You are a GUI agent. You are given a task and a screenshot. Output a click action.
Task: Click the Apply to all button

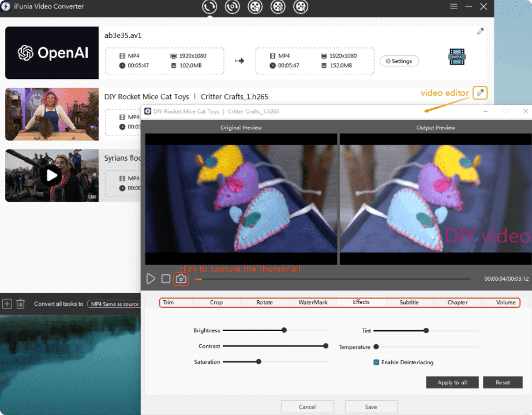pos(452,382)
